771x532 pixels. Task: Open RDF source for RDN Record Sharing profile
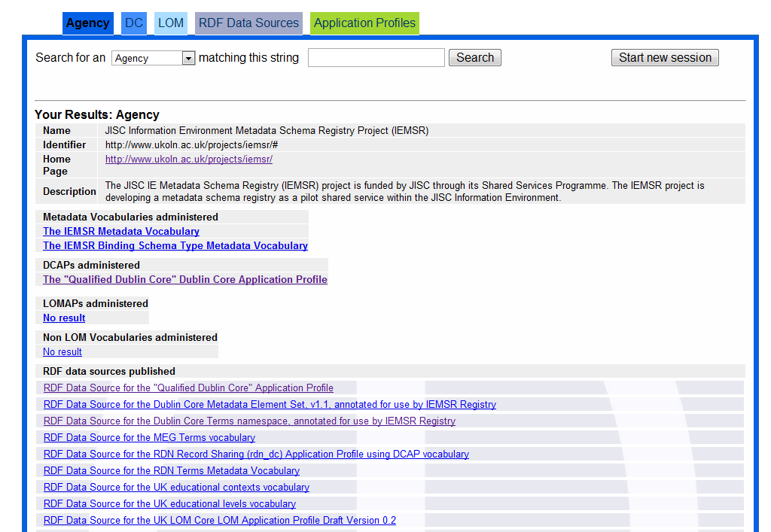[256, 454]
